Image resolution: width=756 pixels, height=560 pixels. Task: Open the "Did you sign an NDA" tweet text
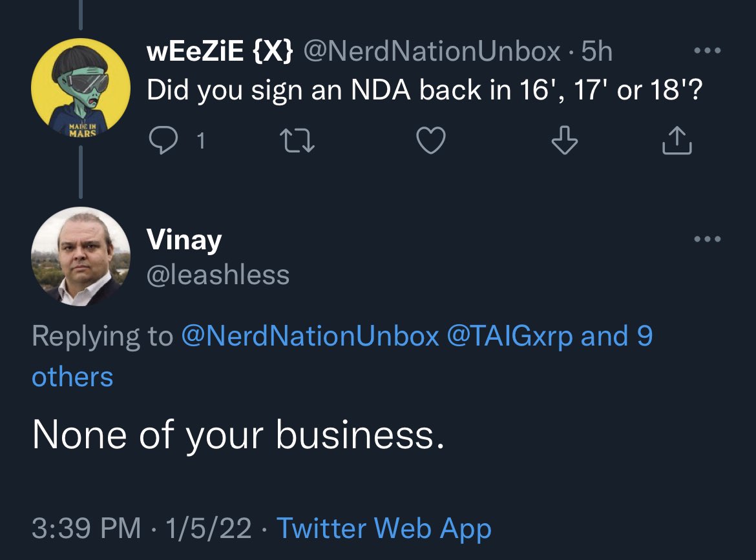[425, 90]
